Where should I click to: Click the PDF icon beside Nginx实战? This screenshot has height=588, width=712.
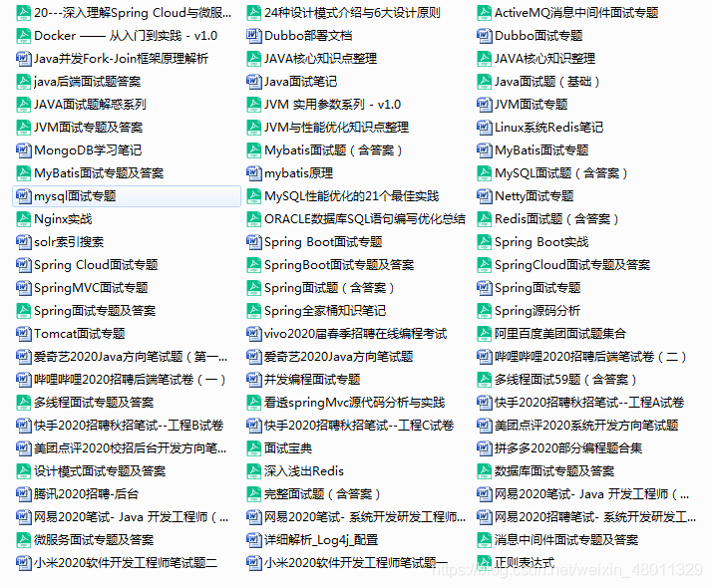[23, 219]
